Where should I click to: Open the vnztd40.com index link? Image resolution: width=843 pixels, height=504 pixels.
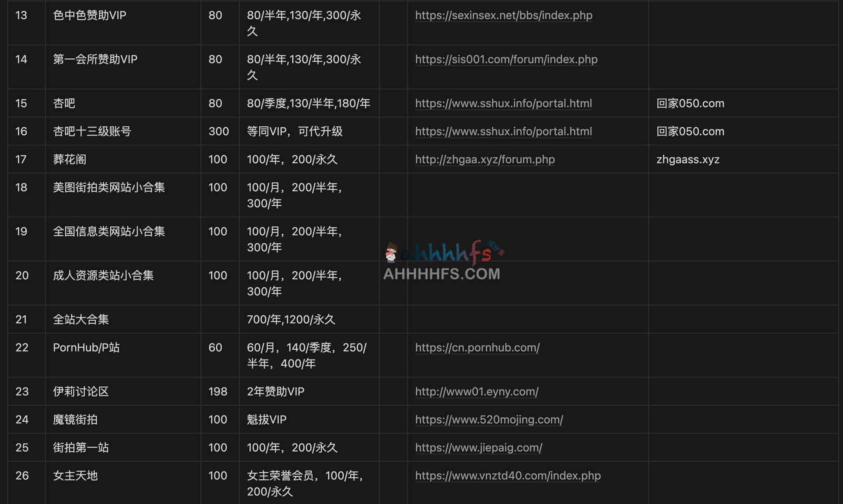click(x=508, y=475)
